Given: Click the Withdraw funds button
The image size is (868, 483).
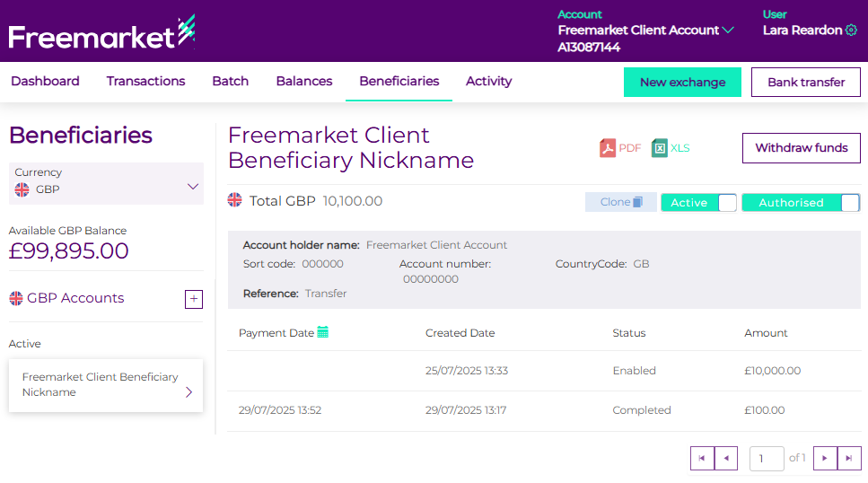Looking at the screenshot, I should 801,148.
